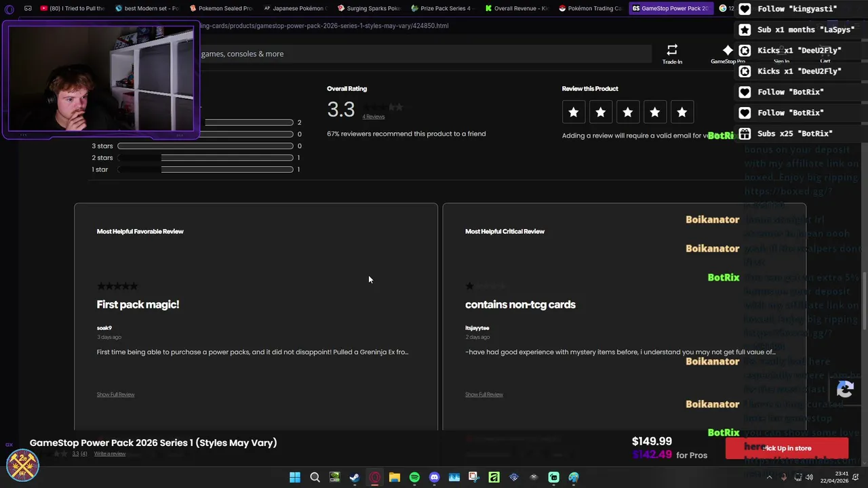The width and height of the screenshot is (868, 488).
Task: Click the microphone icon in system tray
Action: tap(784, 477)
